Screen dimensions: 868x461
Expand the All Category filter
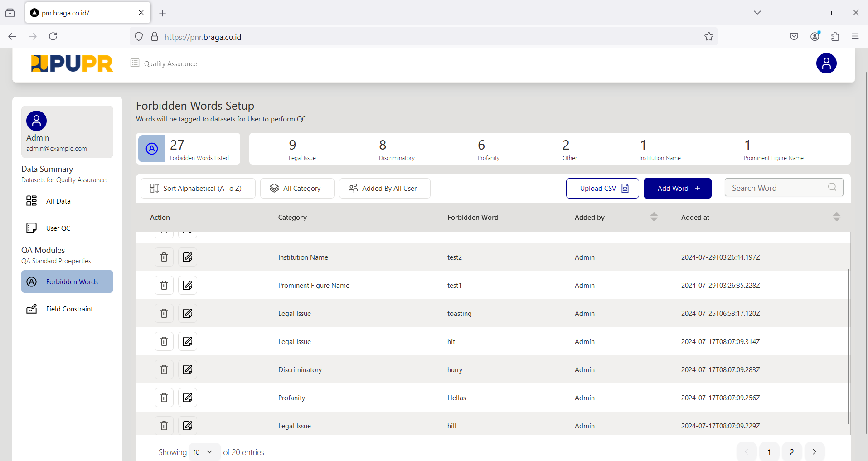click(x=297, y=188)
